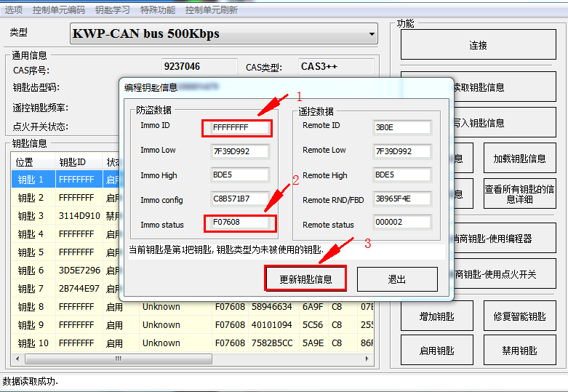Click the 查看所有钥匙的信息详细 button
Screen dimensions: 568x392
[519, 194]
